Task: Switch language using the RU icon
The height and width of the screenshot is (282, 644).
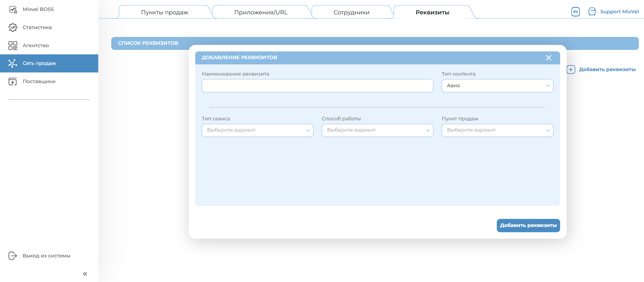Action: pos(576,12)
